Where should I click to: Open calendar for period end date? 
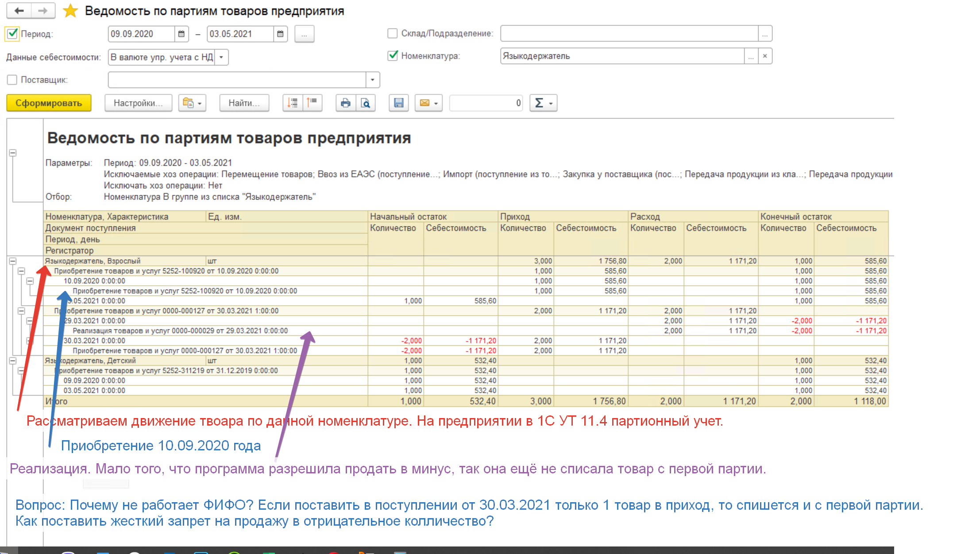[280, 34]
